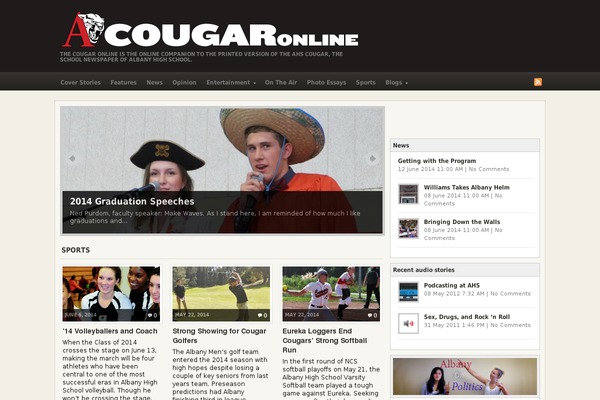Expand the Blogs menu dropdown
600x400 pixels.
396,82
